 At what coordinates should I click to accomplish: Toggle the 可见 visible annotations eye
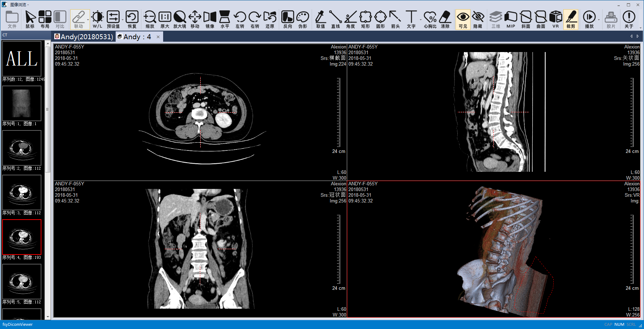coord(463,20)
